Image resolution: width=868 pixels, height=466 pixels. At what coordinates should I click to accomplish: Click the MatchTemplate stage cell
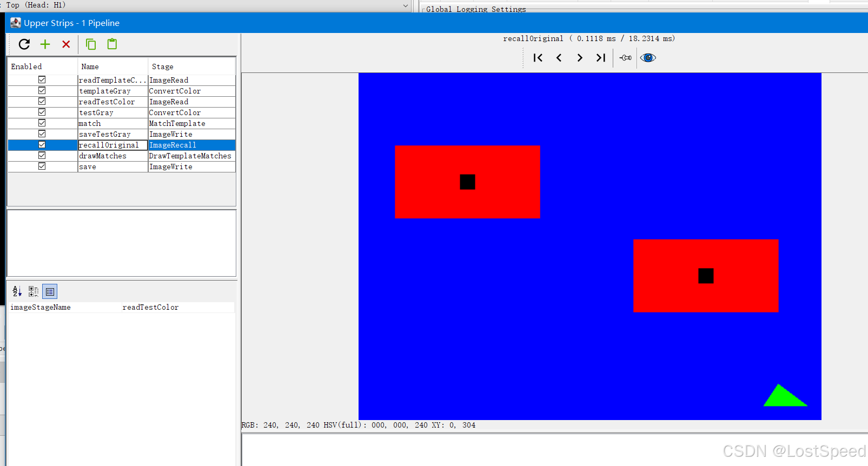191,123
